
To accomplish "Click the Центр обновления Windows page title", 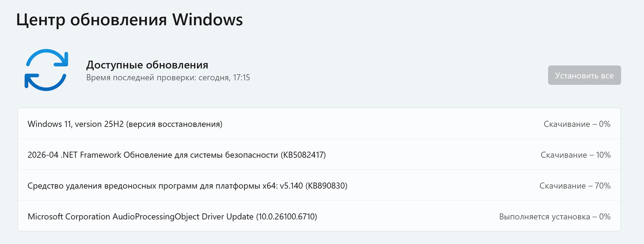I will (129, 19).
